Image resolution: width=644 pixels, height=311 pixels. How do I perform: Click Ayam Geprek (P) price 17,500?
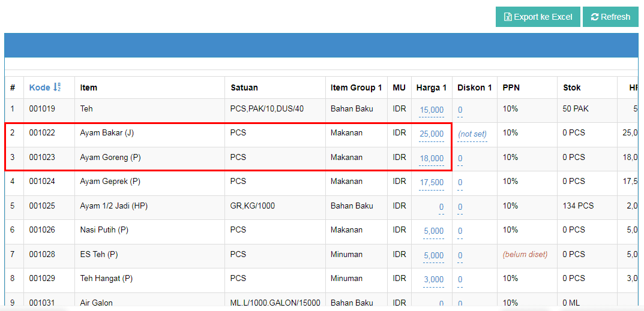pos(432,182)
